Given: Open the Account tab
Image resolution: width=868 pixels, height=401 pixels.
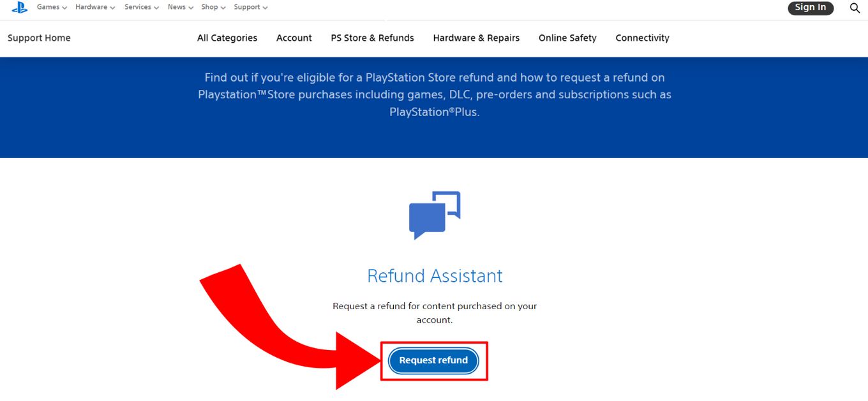Looking at the screenshot, I should point(294,38).
